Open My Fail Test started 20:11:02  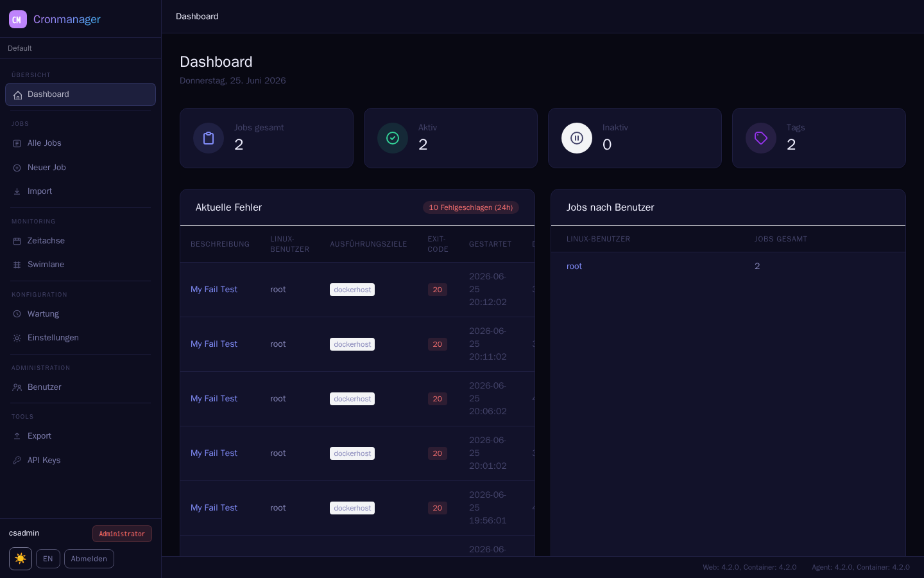(214, 344)
